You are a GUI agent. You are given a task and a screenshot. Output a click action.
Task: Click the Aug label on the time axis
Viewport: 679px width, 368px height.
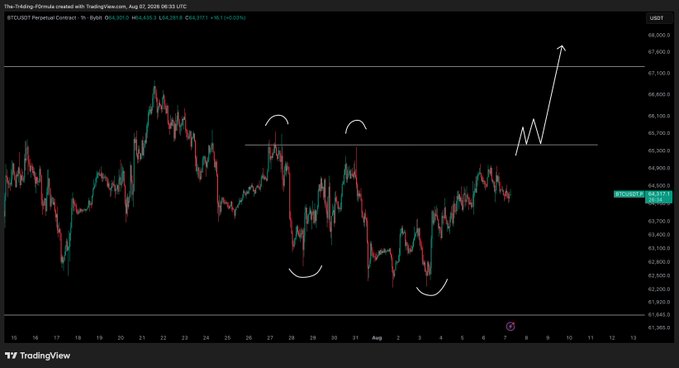tap(377, 338)
